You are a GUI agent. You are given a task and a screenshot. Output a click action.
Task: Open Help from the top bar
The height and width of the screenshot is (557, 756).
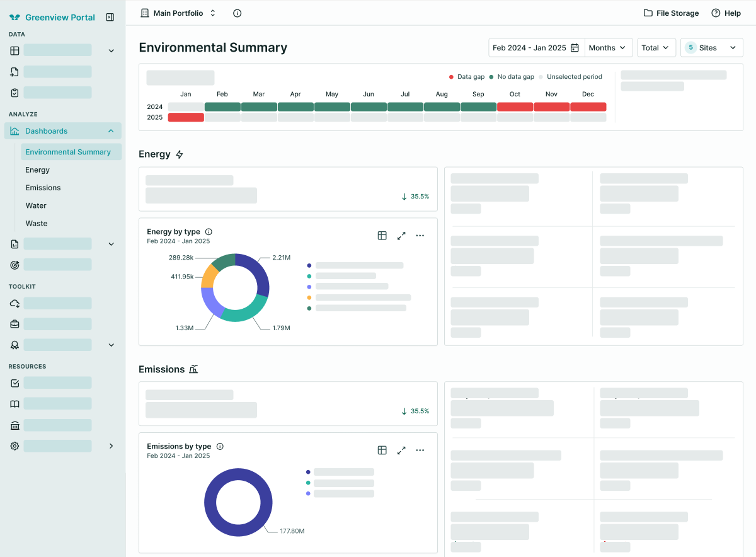click(x=726, y=13)
